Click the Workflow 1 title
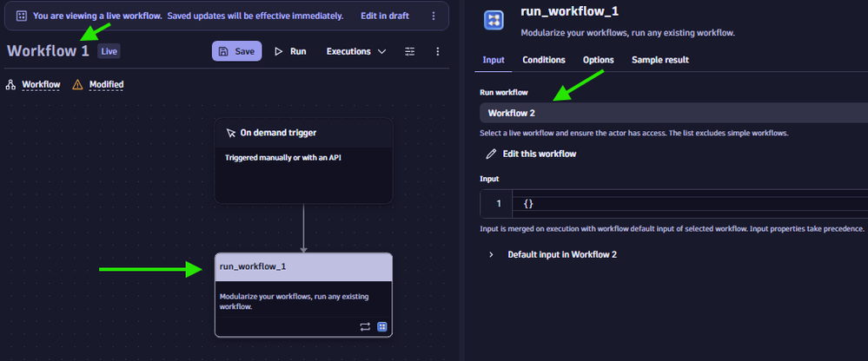868x361 pixels. [48, 51]
